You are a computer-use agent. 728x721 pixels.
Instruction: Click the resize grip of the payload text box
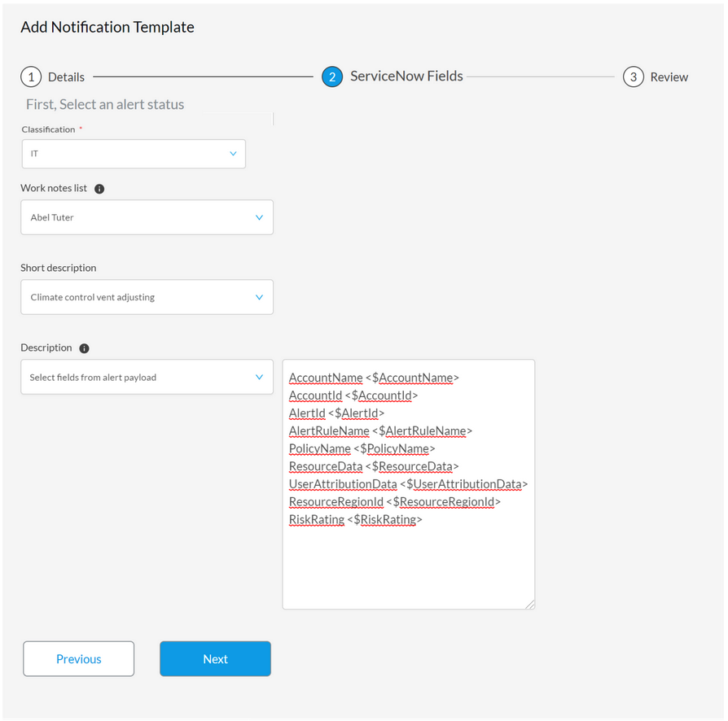click(x=531, y=604)
